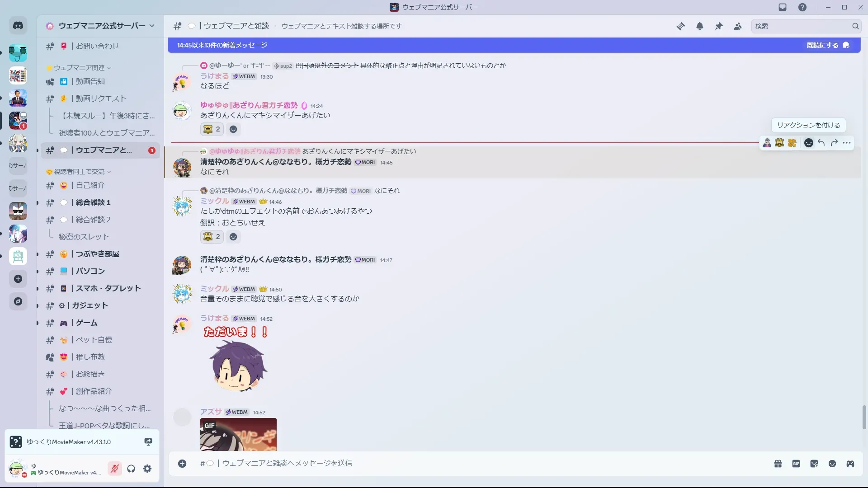
Task: Switch to the ゲーム channel
Action: pos(86,323)
